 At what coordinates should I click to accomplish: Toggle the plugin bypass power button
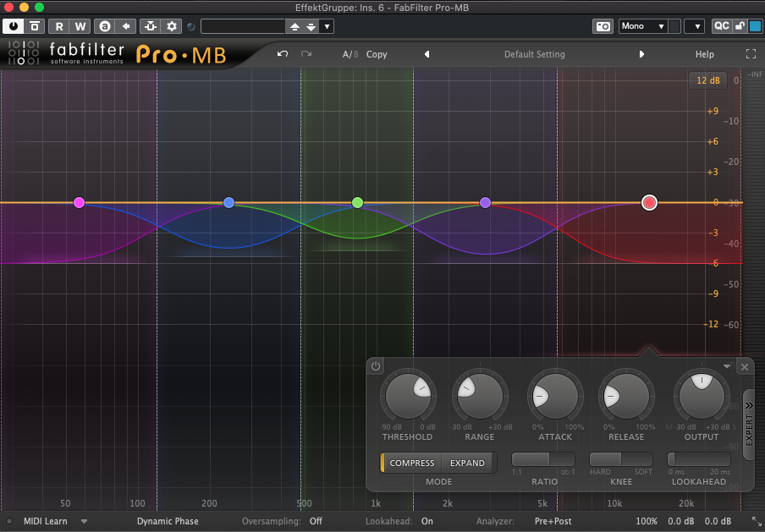click(14, 26)
